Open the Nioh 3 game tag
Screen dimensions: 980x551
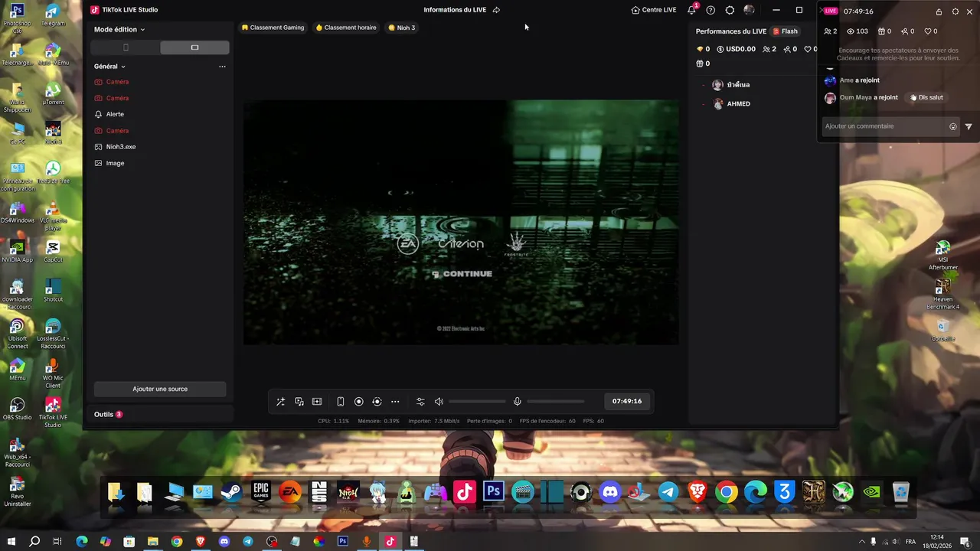click(402, 28)
